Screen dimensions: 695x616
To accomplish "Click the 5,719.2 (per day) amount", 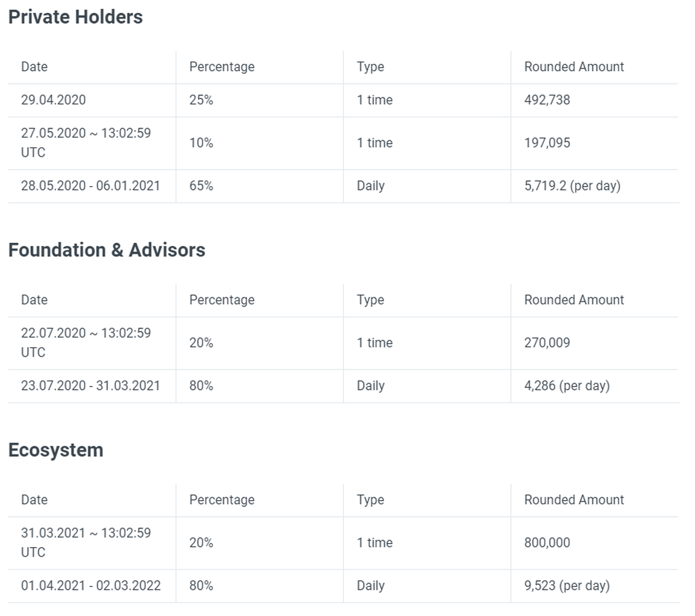I will [572, 185].
